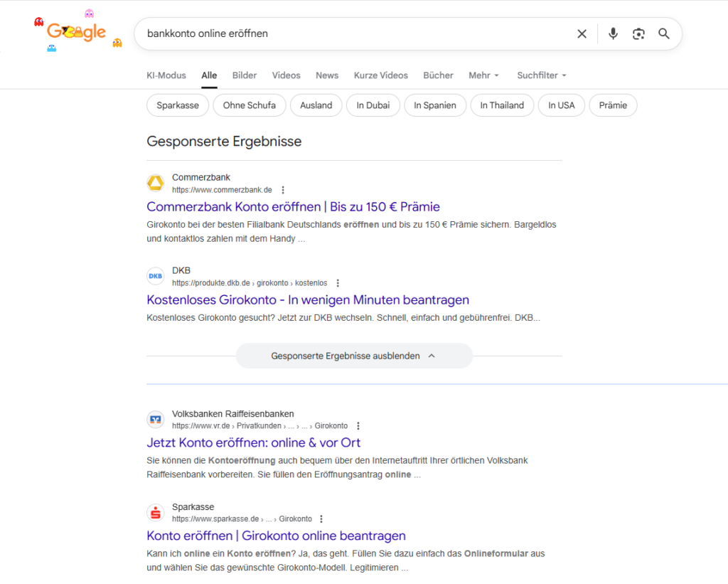This screenshot has width=728, height=584.
Task: Clear the search query with the X icon
Action: click(x=582, y=33)
